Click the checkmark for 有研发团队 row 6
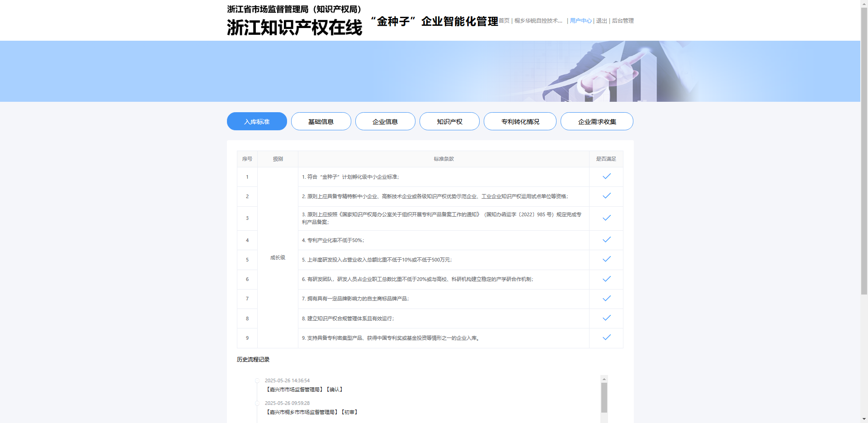868x423 pixels. click(x=606, y=279)
